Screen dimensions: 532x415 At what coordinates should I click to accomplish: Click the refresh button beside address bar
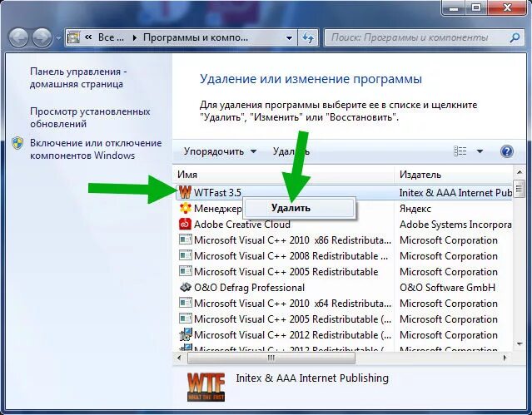(x=308, y=37)
